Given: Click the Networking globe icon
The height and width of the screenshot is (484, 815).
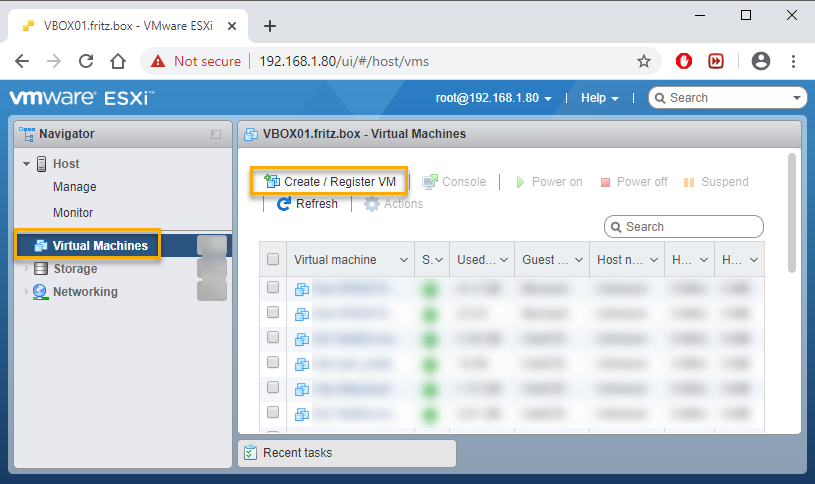Looking at the screenshot, I should point(40,292).
